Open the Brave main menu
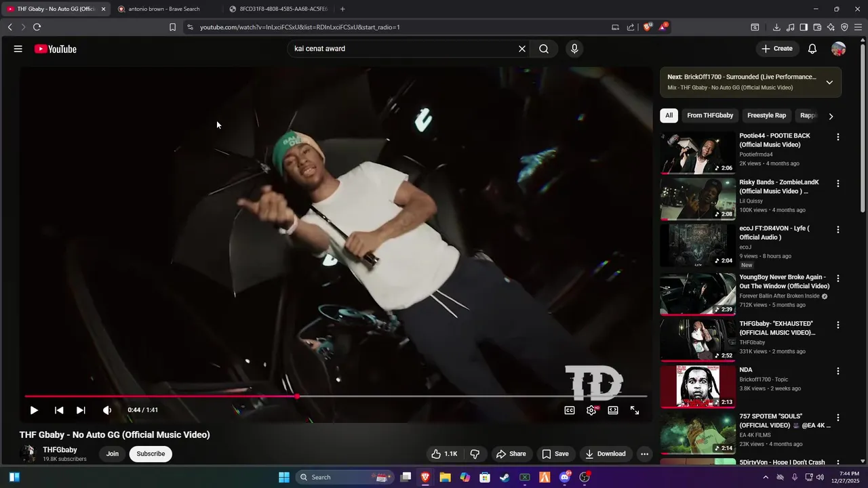Image resolution: width=868 pixels, height=488 pixels. 859,27
